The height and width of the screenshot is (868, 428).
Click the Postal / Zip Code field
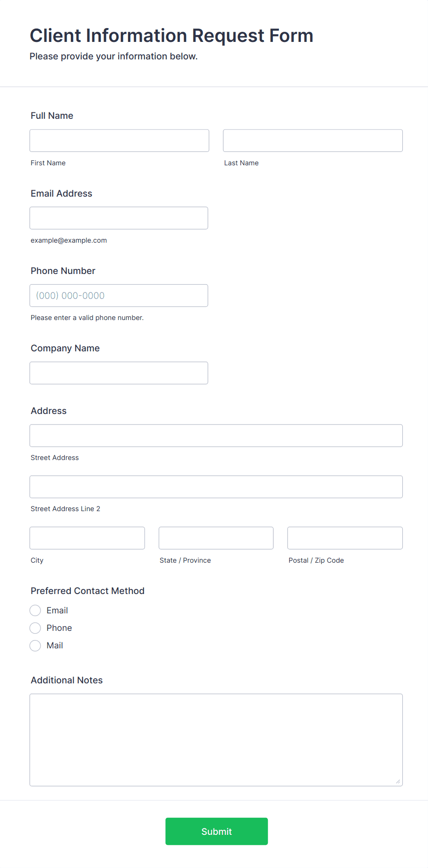click(345, 538)
